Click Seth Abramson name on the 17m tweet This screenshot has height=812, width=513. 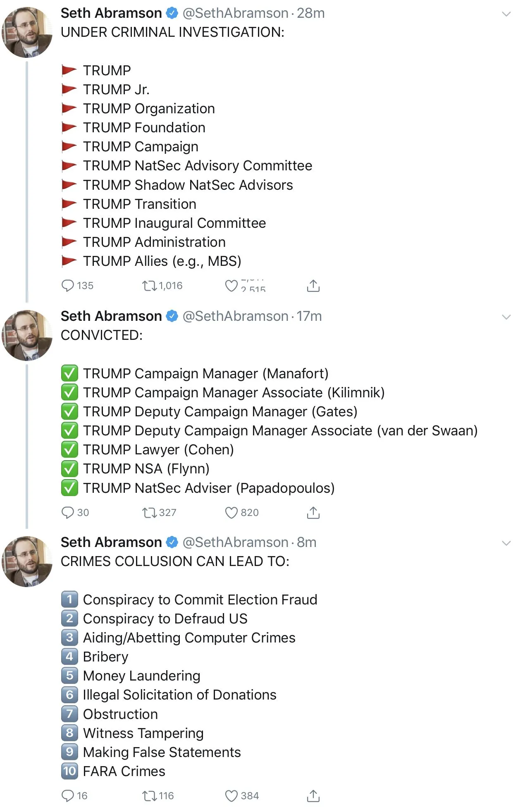coord(111,316)
